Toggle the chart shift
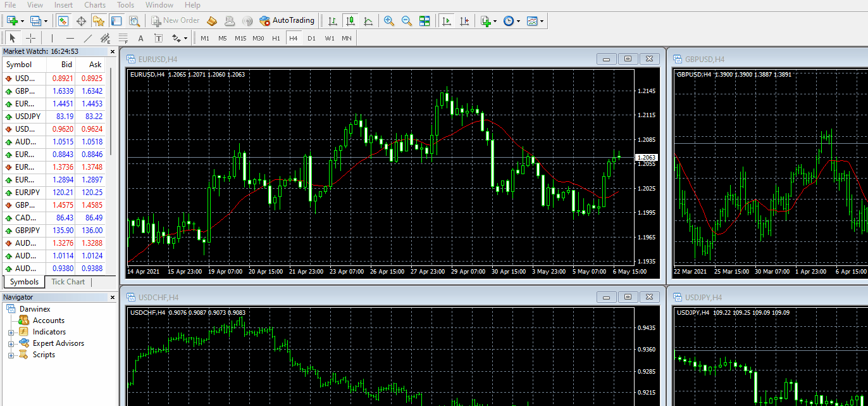 coord(465,20)
